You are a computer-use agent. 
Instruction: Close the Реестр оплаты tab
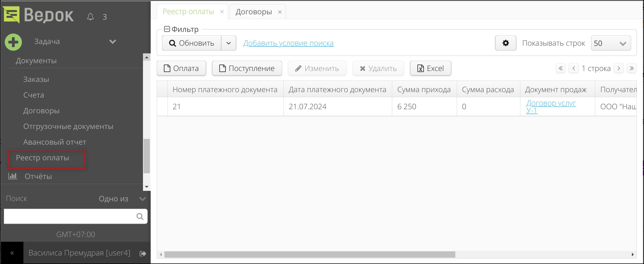(222, 12)
